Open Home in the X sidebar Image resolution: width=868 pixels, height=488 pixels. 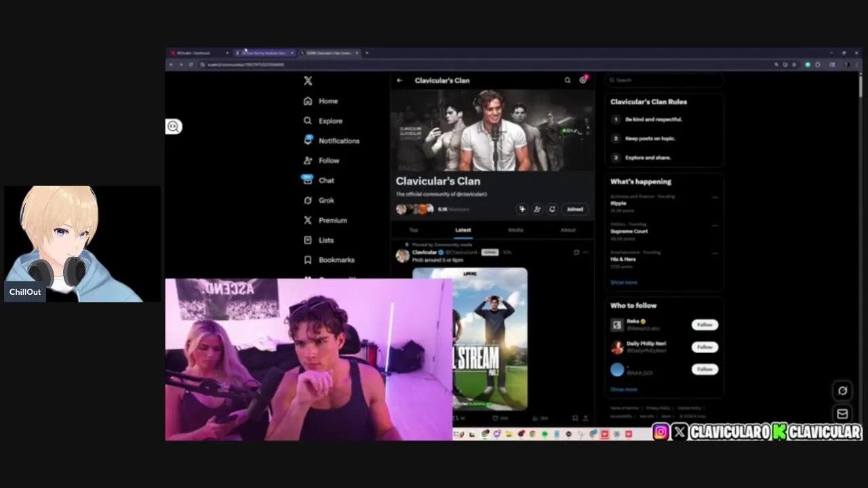click(x=321, y=101)
